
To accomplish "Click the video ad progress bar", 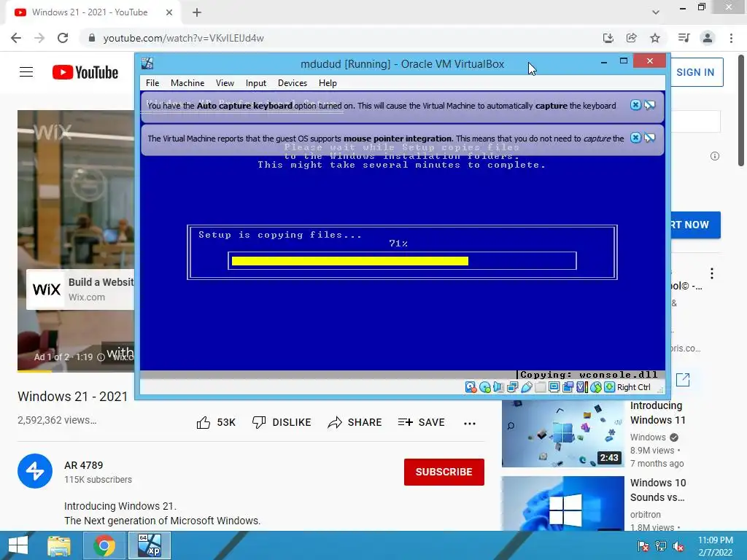I will point(76,371).
